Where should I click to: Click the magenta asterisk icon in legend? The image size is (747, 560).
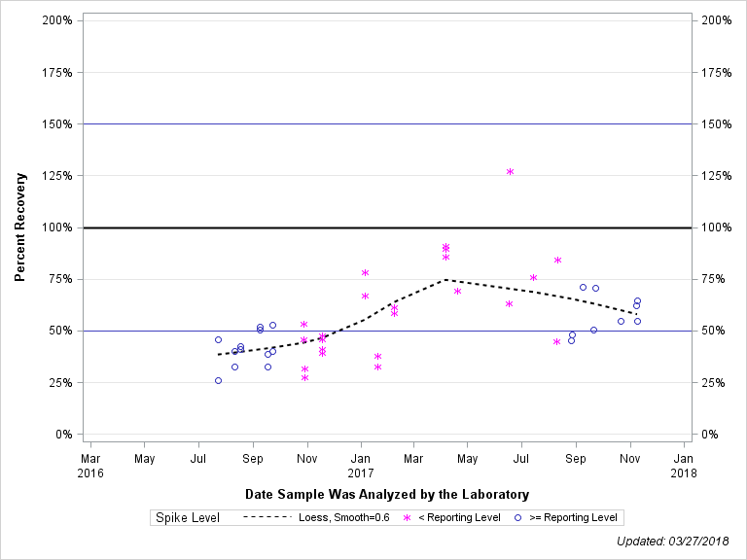tap(409, 518)
